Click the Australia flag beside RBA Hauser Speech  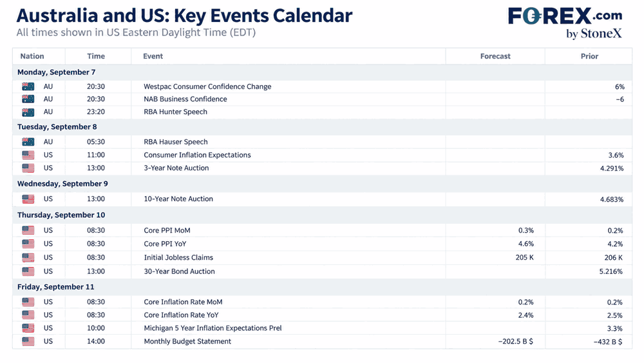(28, 142)
